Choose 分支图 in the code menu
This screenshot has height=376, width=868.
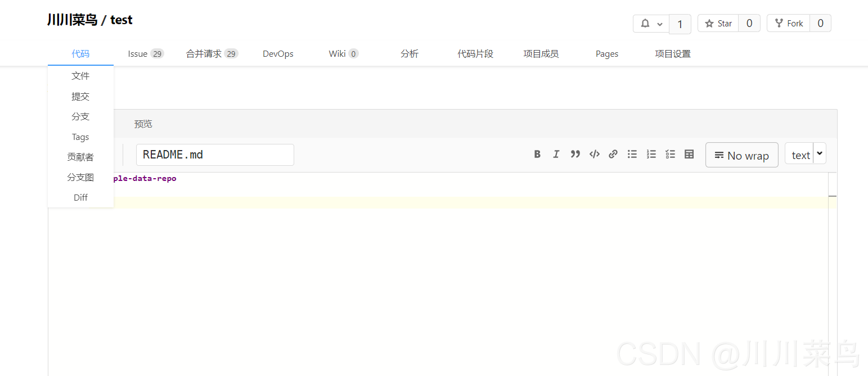(x=80, y=178)
